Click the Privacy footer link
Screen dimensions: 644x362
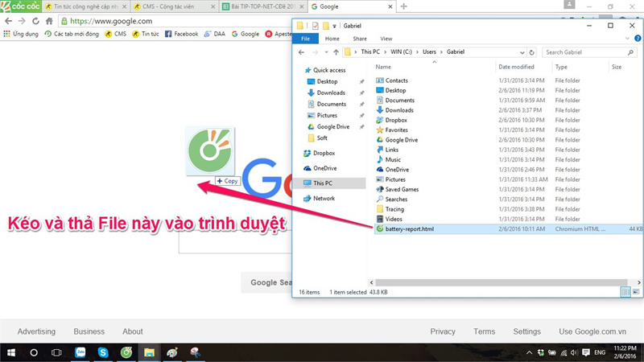(442, 331)
